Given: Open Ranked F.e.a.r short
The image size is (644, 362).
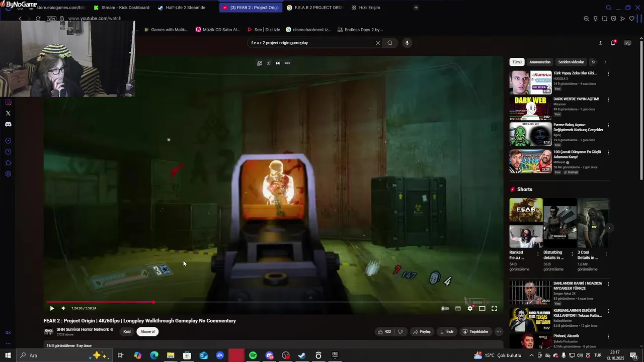Looking at the screenshot, I should click(526, 223).
